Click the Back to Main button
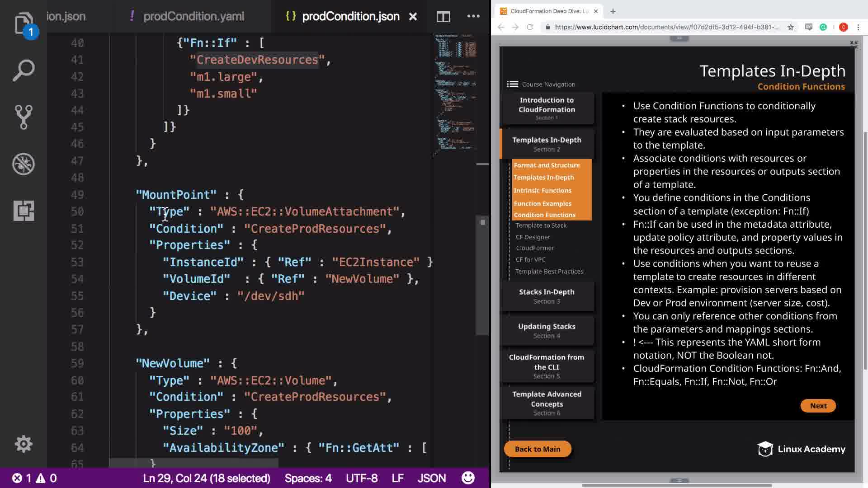This screenshot has width=868, height=488. (537, 449)
